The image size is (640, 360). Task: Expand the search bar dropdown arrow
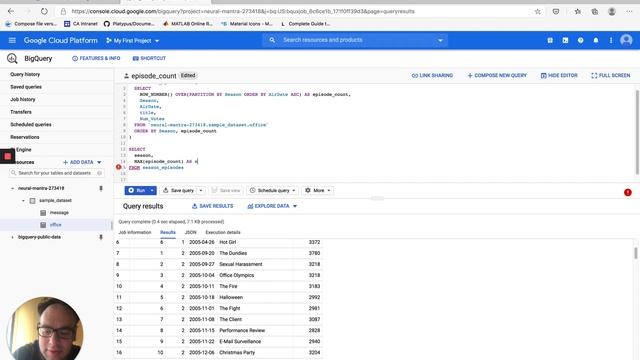point(440,40)
